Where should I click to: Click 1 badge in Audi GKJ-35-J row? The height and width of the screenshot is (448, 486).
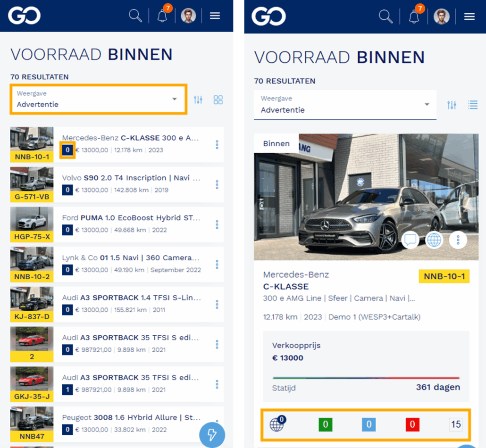pos(67,390)
